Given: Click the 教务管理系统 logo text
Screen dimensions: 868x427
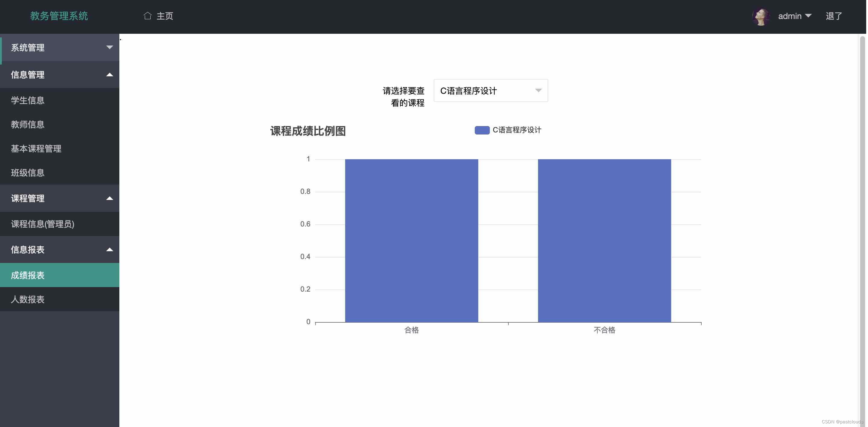Looking at the screenshot, I should point(59,16).
